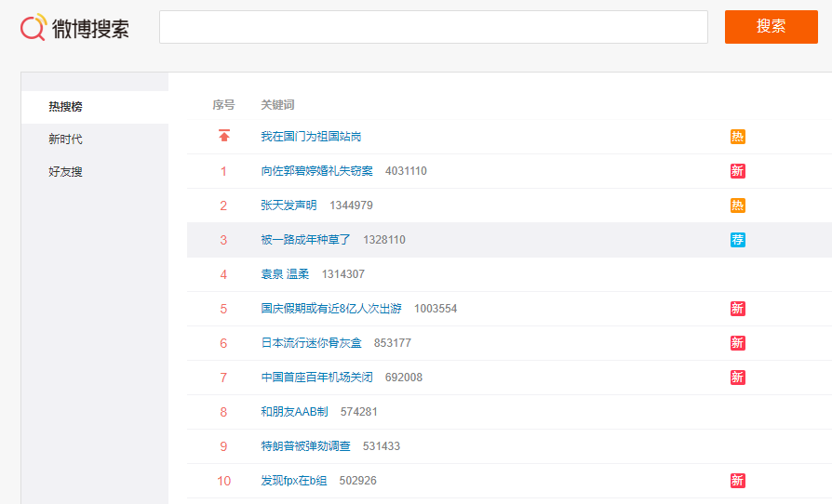The image size is (832, 504).
Task: Click the search count 531433
Action: pyautogui.click(x=382, y=446)
